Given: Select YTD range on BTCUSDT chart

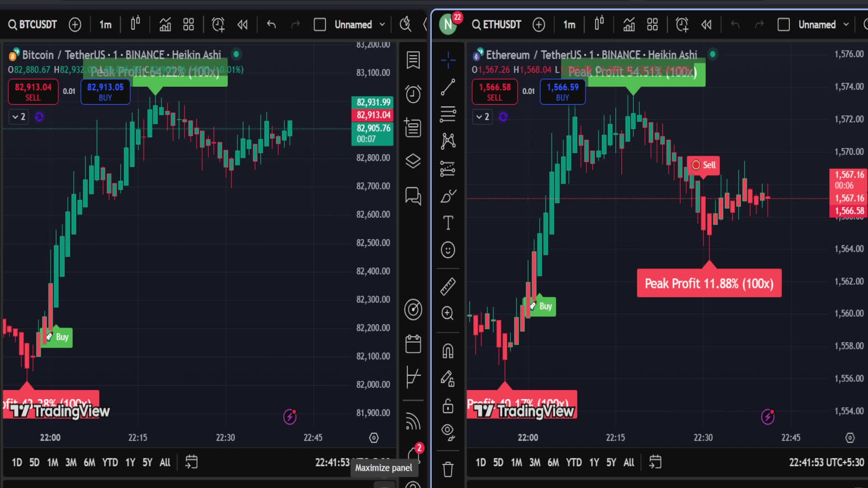Looking at the screenshot, I should [x=110, y=462].
